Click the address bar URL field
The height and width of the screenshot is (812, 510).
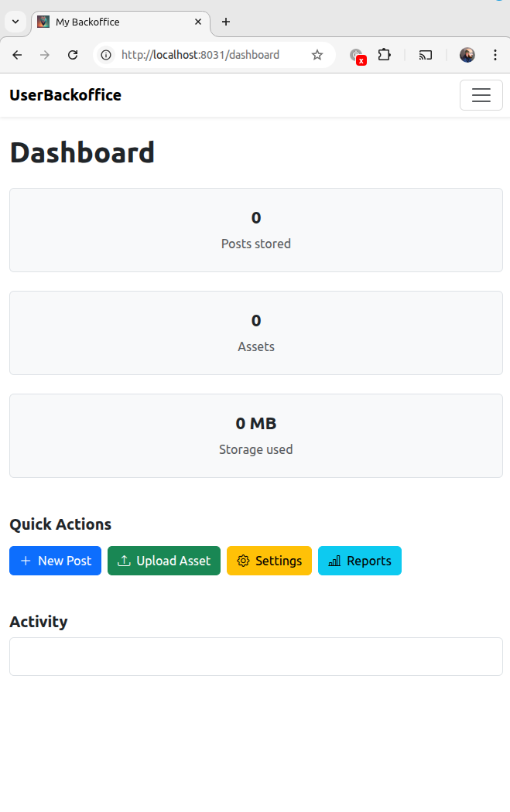(201, 55)
